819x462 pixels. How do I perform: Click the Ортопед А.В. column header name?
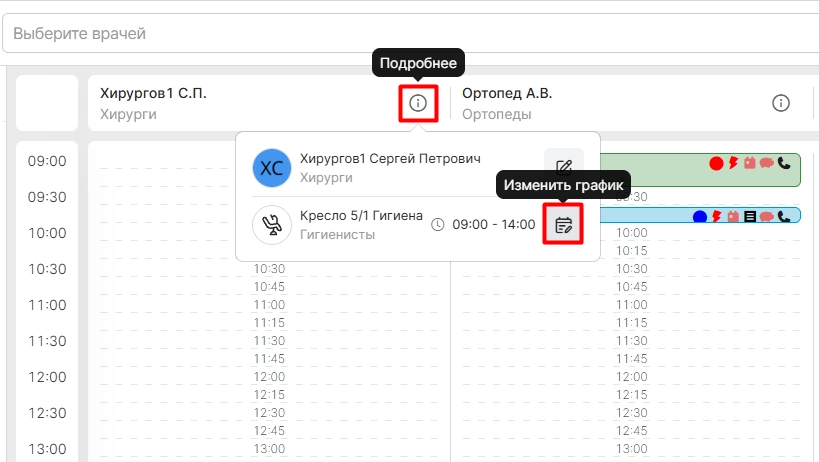point(507,93)
